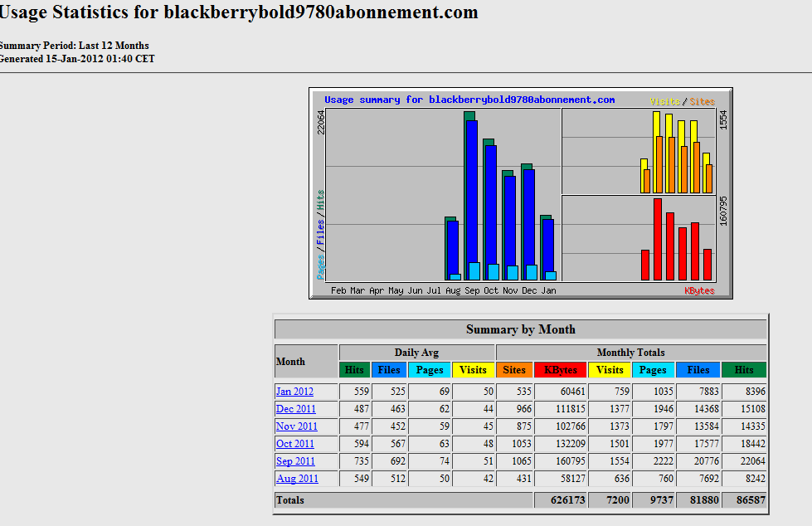Click the Summary by Month table title
Image resolution: width=812 pixels, height=526 pixels.
coord(520,329)
